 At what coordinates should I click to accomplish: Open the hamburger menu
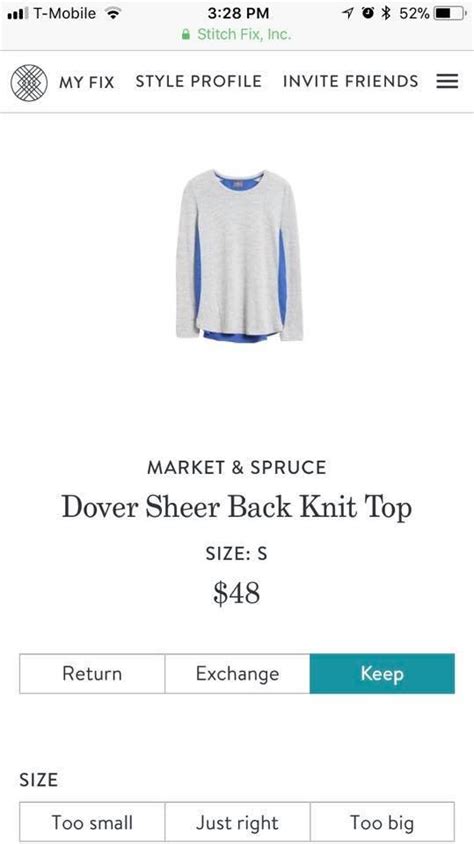(x=447, y=81)
